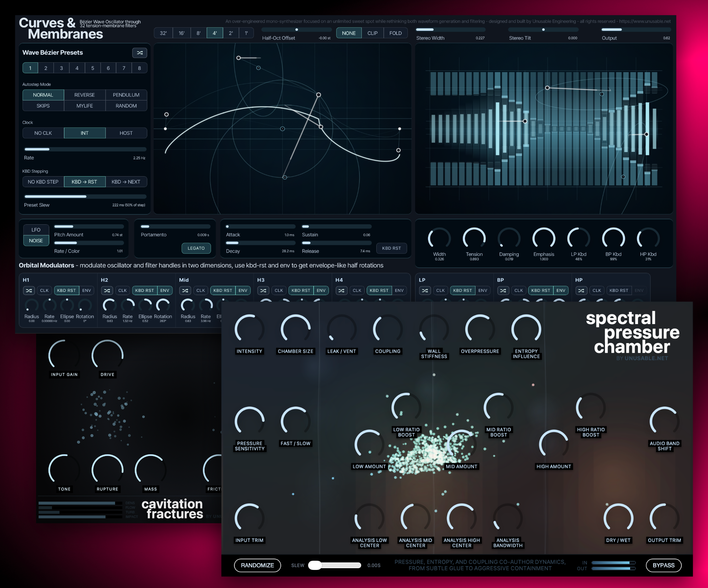Screen dimensions: 708x588
Task: Shuffle the LP filter modulator
Action: pos(425,290)
